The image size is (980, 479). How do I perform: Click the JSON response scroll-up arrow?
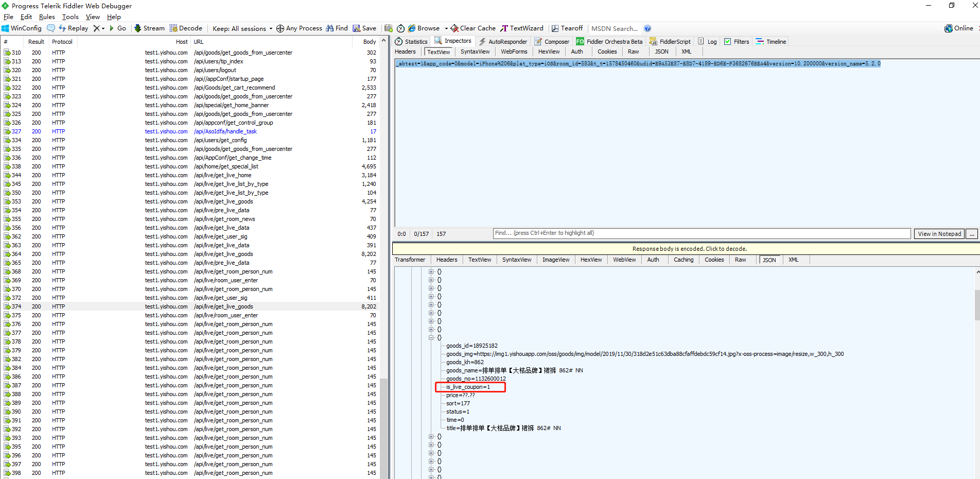pos(977,271)
